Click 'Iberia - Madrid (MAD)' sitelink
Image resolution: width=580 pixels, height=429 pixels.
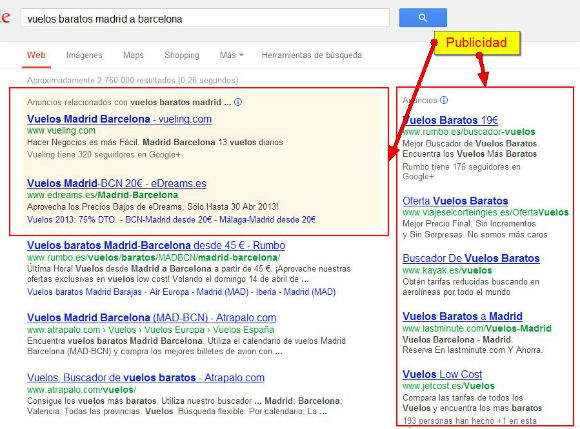(x=296, y=292)
